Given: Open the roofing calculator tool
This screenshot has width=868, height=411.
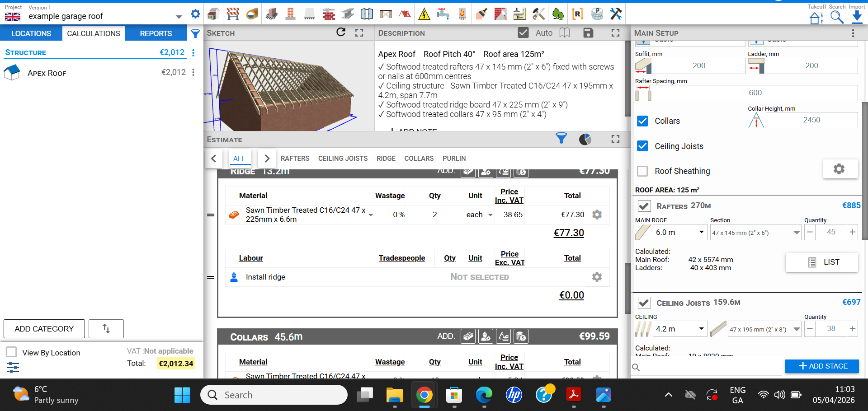Looking at the screenshot, I should click(405, 14).
